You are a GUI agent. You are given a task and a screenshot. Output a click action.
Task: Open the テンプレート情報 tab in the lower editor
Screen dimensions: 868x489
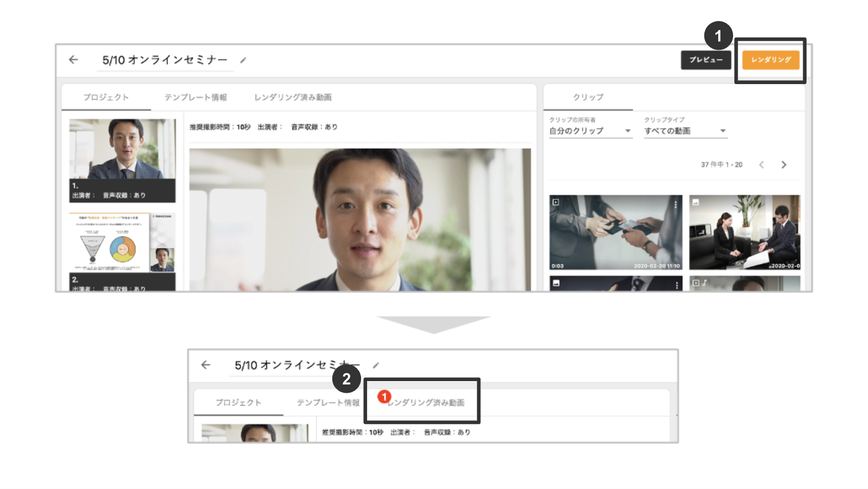pos(328,403)
